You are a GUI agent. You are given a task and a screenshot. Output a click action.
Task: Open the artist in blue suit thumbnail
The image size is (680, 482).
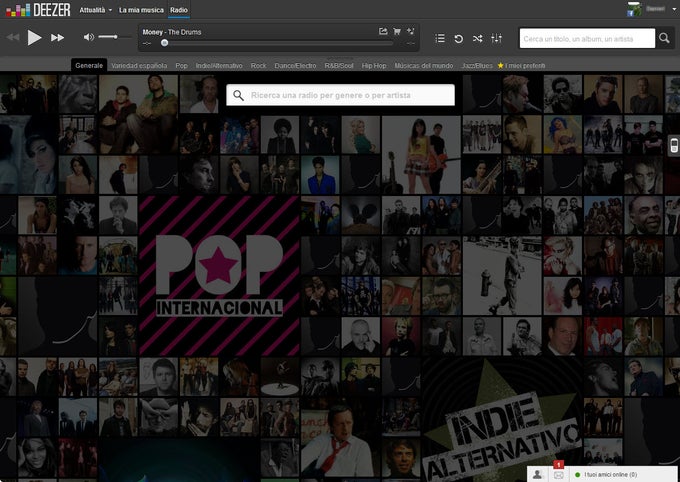[320, 175]
